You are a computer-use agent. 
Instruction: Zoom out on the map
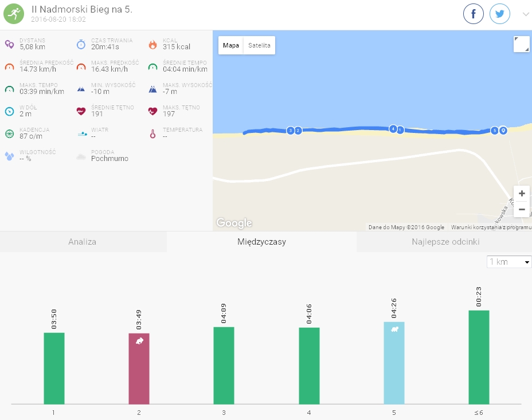tap(522, 209)
